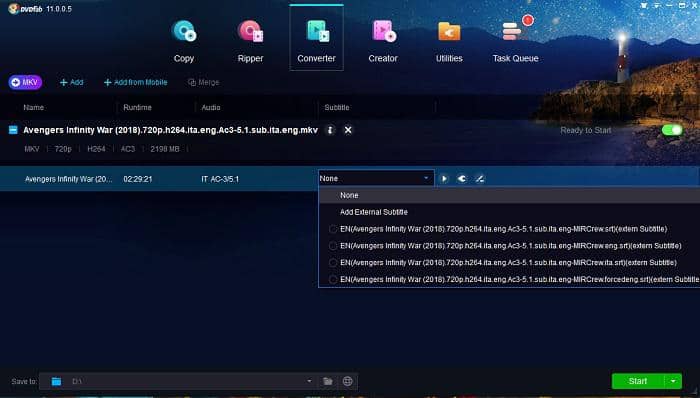
Task: Click the Subtitle column header
Action: (x=337, y=108)
